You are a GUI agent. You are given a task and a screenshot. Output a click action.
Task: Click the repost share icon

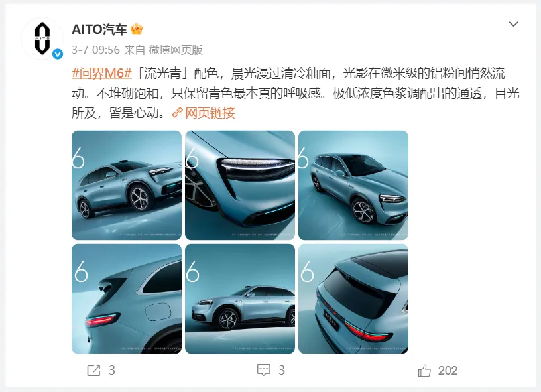pyautogui.click(x=93, y=371)
